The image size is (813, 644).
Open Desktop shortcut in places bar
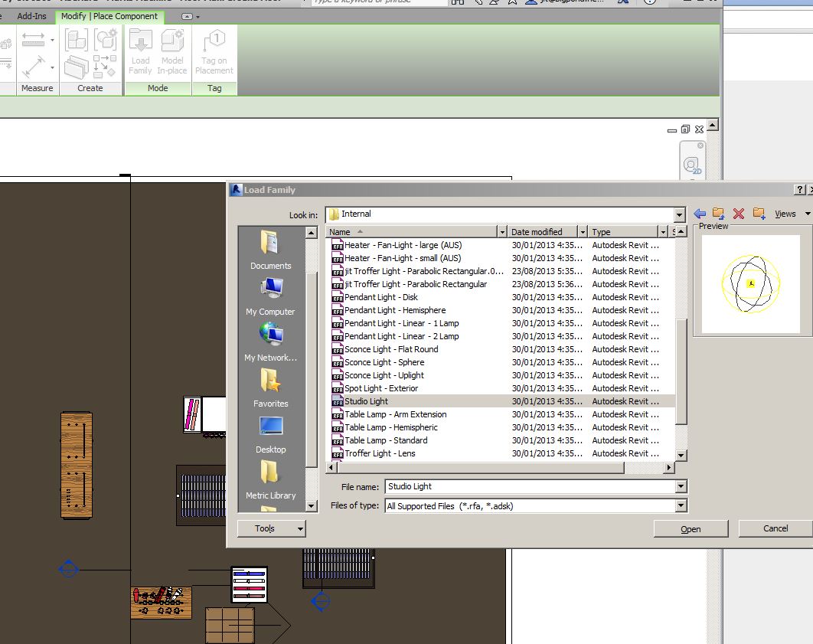(x=271, y=434)
